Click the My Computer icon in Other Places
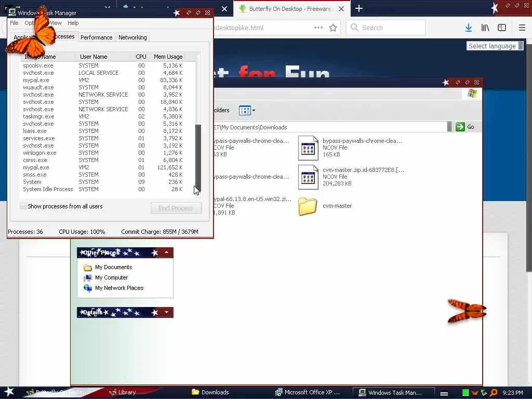532x399 pixels. pos(87,278)
